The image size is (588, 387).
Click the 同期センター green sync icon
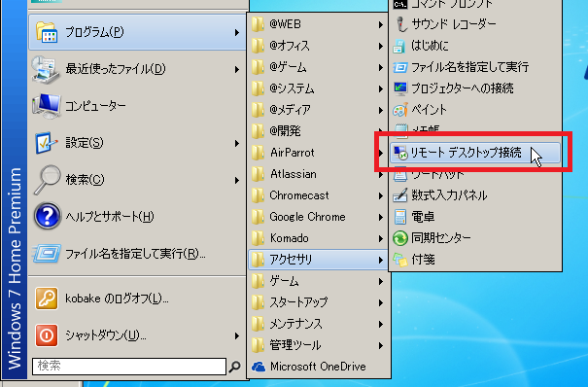coord(400,238)
